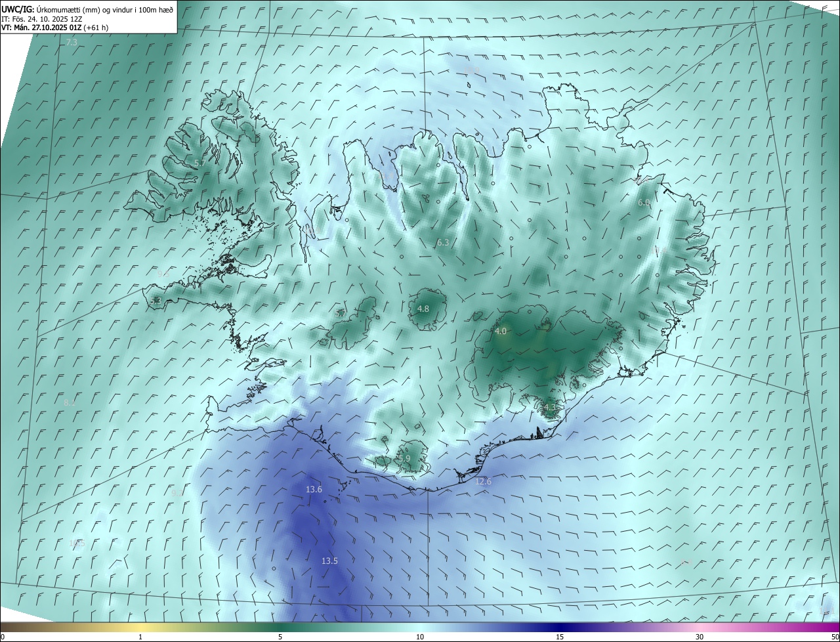Click the 4.8 label on Hofsjökull glacier
The height and width of the screenshot is (642, 840).
click(x=423, y=309)
